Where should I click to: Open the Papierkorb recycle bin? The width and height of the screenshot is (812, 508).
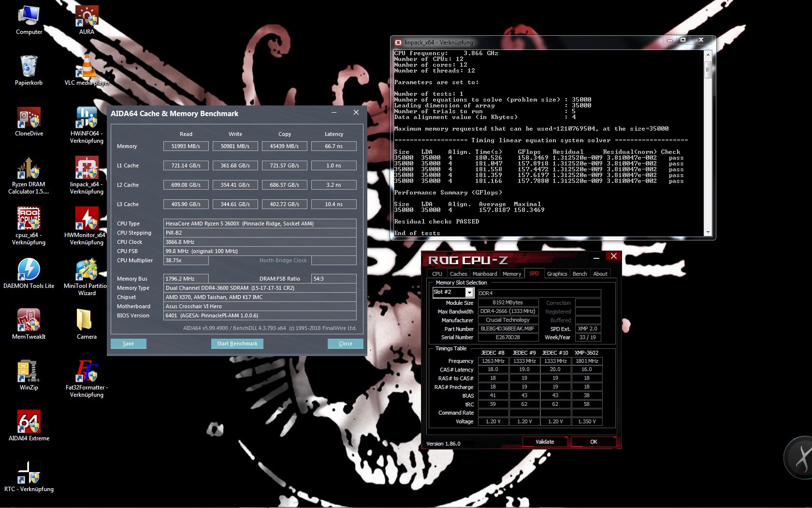pos(29,71)
